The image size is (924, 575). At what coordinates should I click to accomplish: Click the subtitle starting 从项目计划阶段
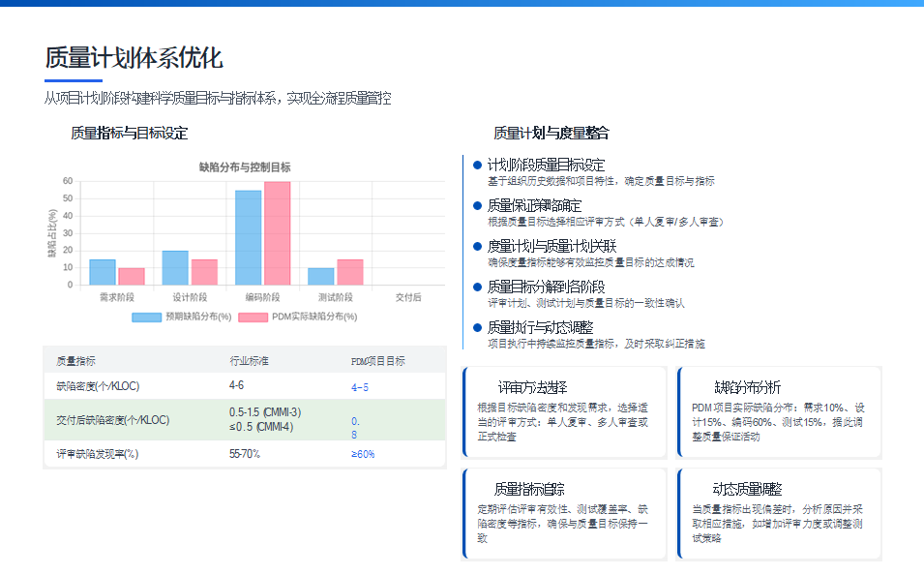click(x=218, y=98)
